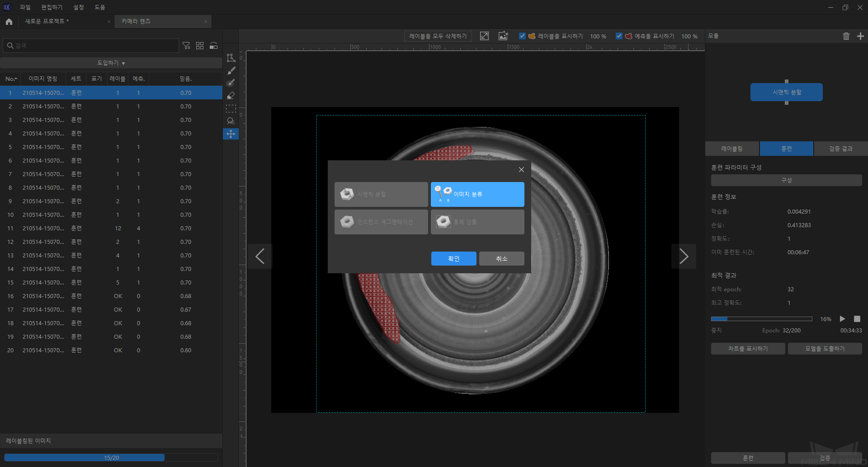Select image row number 11

click(x=111, y=229)
